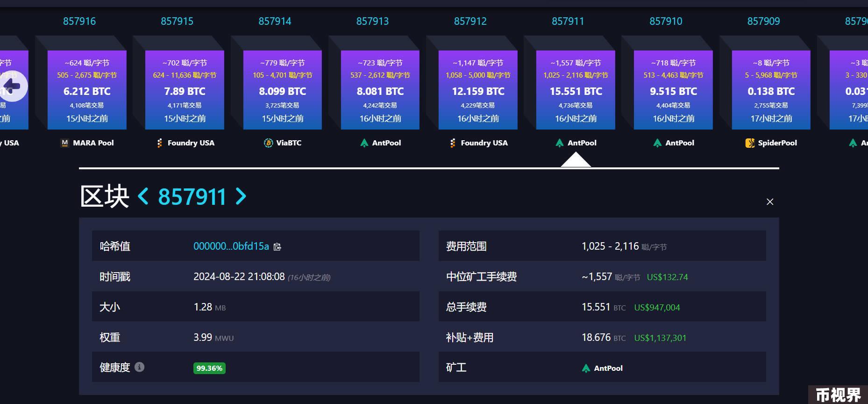Open Foundry USA icon under block 857915
Screen dimensions: 868x404
click(160, 143)
